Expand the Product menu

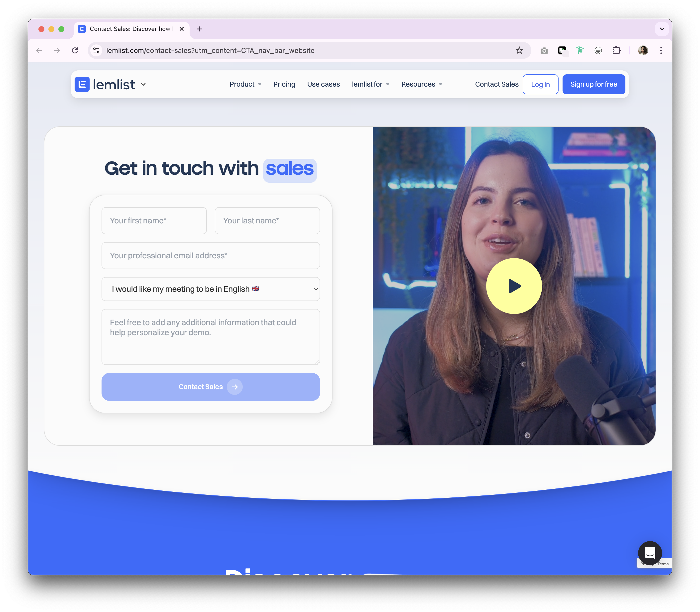(245, 84)
